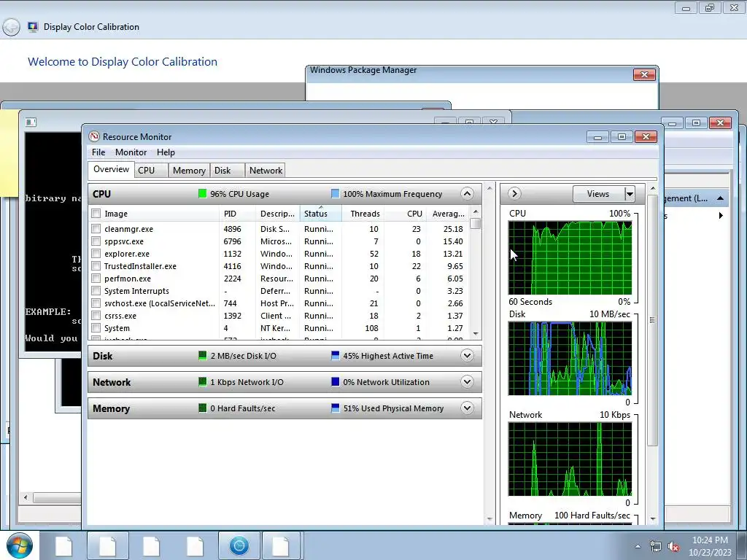
Task: Open the Monitor menu
Action: [x=131, y=152]
